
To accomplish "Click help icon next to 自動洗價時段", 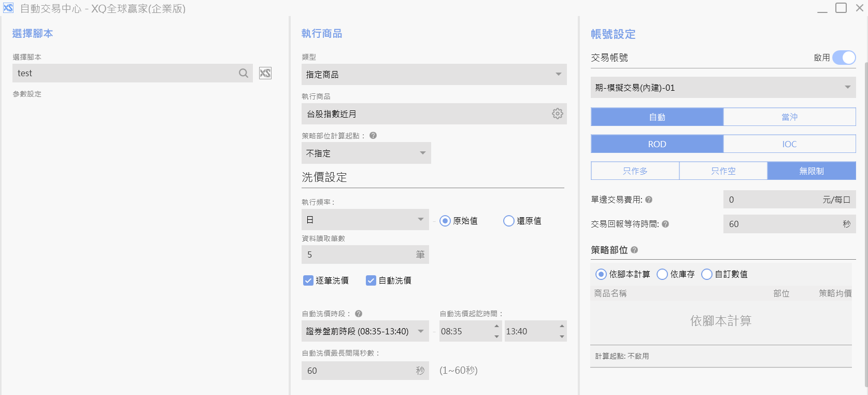I will point(359,314).
